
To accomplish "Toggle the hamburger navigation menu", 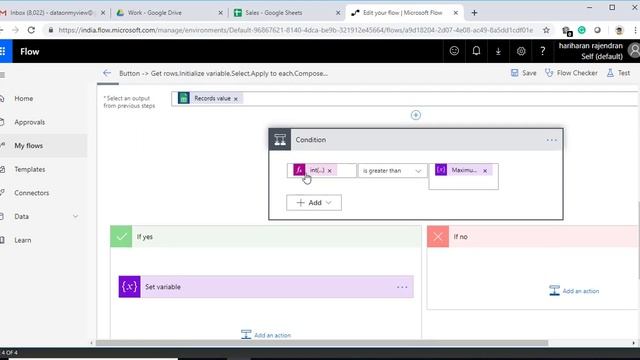I will pos(2,75).
